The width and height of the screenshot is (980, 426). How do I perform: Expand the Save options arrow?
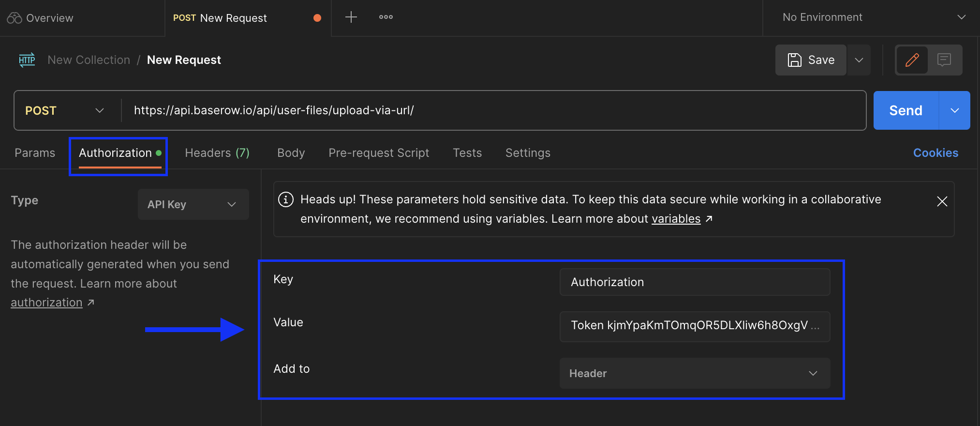pyautogui.click(x=859, y=60)
